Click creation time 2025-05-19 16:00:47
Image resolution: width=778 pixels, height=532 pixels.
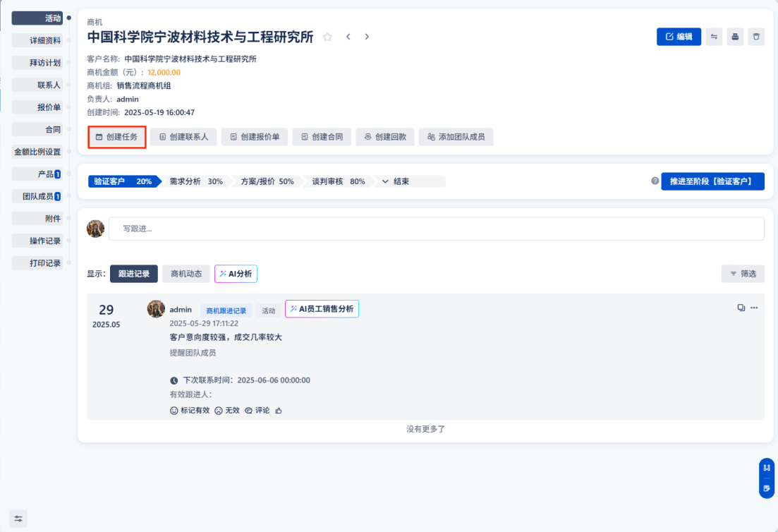[x=159, y=113]
